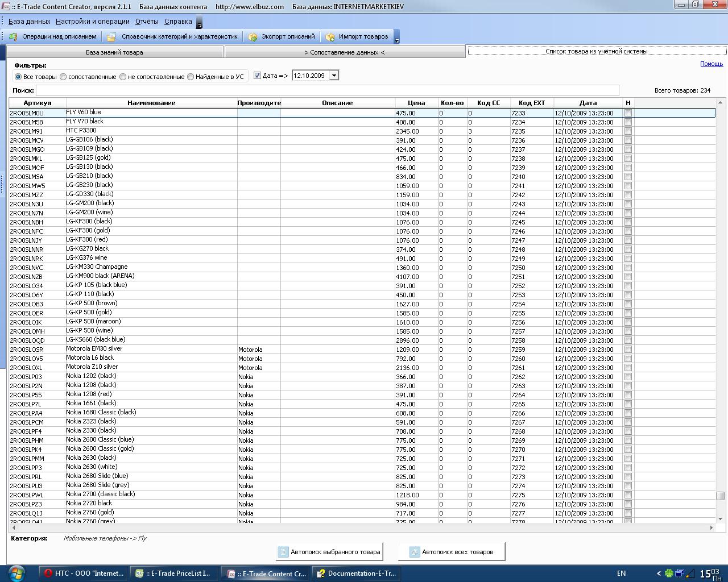This screenshot has height=582, width=728.
Task: Click the Экспорт описаний toolbar icon
Action: pos(253,37)
